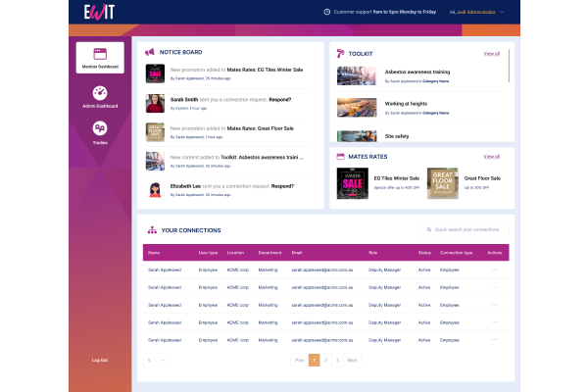The image size is (588, 392).
Task: Click the Your Connections hierarchy icon
Action: click(x=152, y=230)
